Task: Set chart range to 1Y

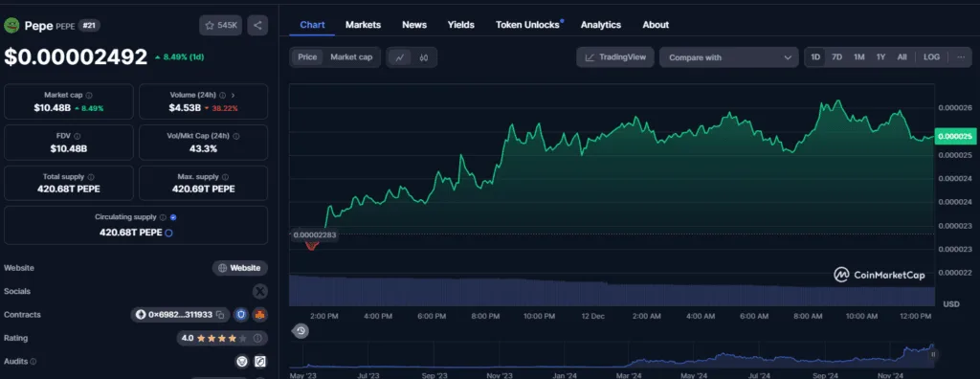Action: tap(880, 56)
